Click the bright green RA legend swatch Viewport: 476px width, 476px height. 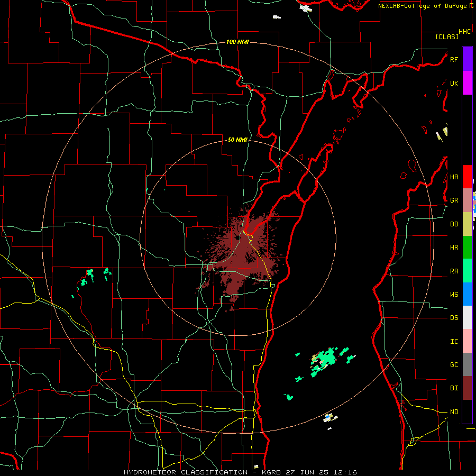click(x=467, y=271)
